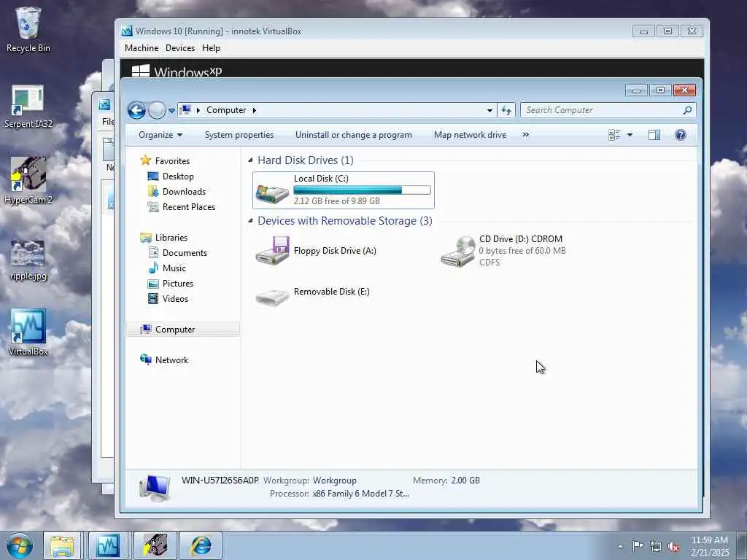This screenshot has height=560, width=747.
Task: Click muted volume tray icon
Action: pos(673,547)
